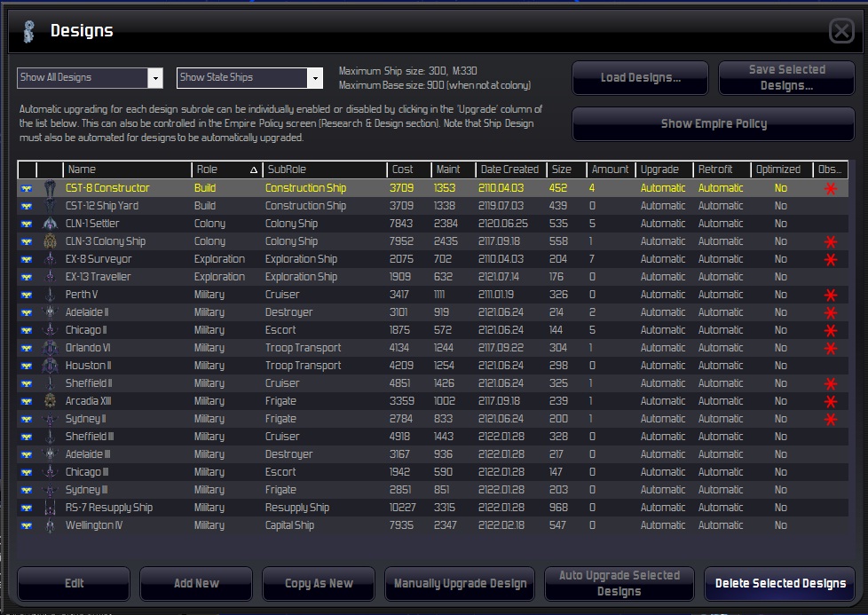The width and height of the screenshot is (868, 615).
Task: Click the red obsolete star for CST-8 Constructor
Action: point(831,189)
